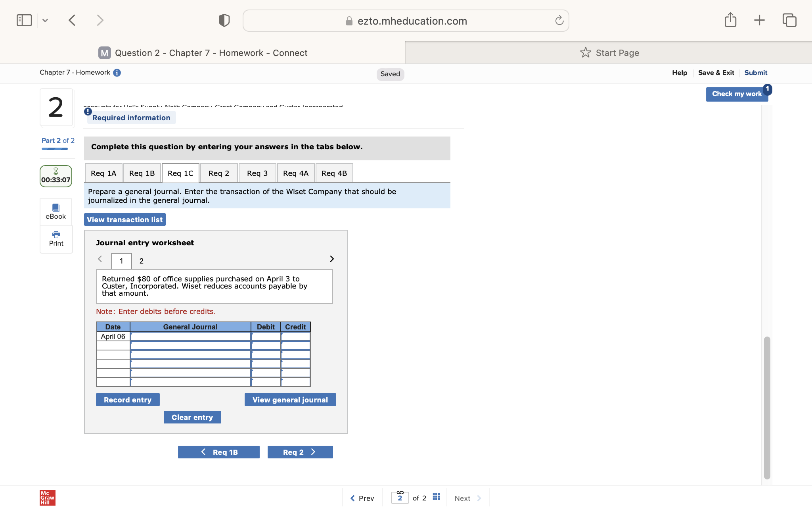
Task: Open the General Journal account dropdown in first row
Action: (x=190, y=336)
